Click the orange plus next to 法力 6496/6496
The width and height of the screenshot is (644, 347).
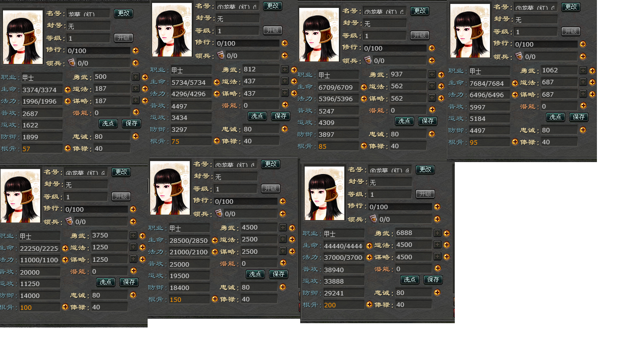(x=515, y=95)
